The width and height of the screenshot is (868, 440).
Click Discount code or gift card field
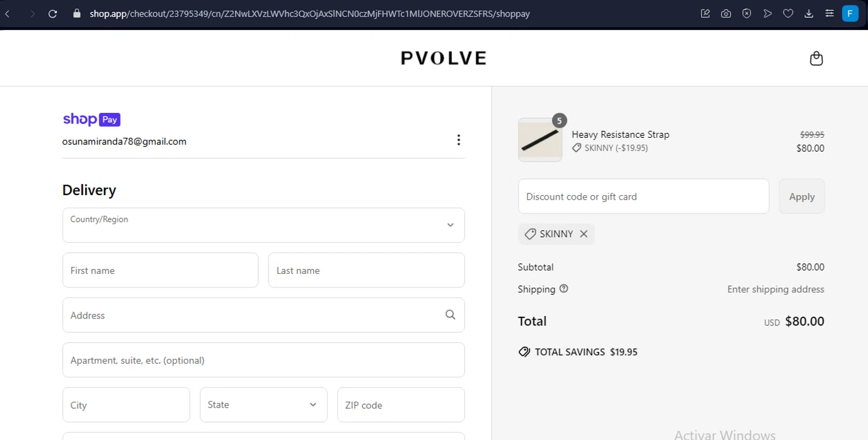tap(643, 196)
